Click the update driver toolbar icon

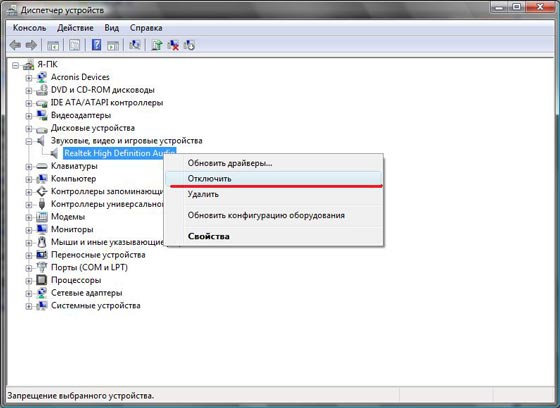[x=156, y=45]
